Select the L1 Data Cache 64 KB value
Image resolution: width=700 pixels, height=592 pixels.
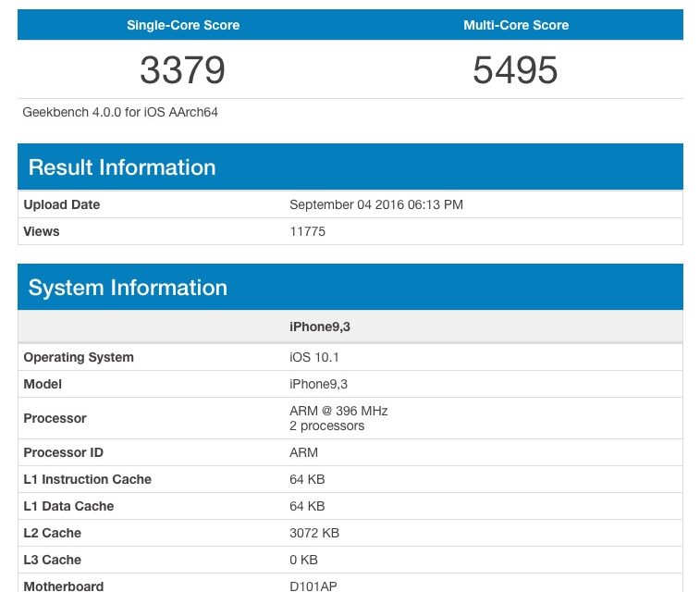click(307, 506)
